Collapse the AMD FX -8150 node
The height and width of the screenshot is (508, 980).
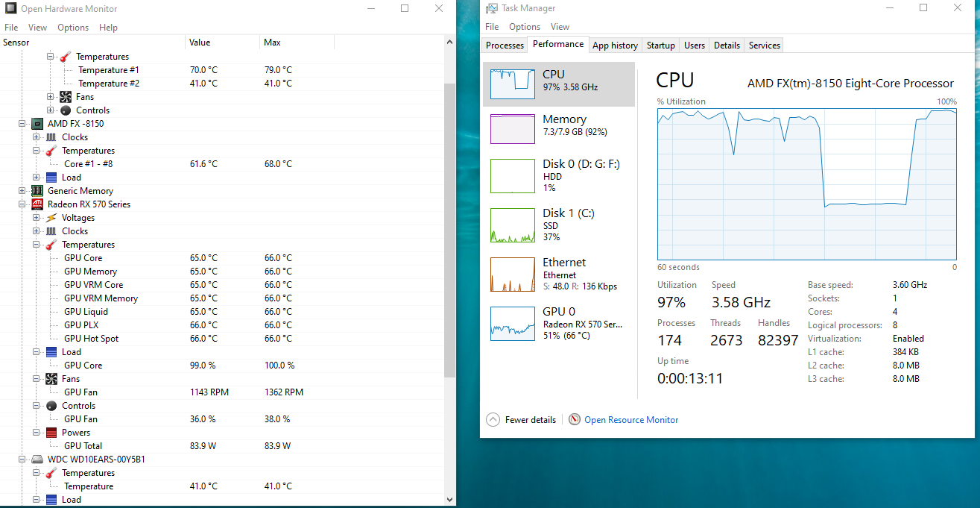pos(22,124)
